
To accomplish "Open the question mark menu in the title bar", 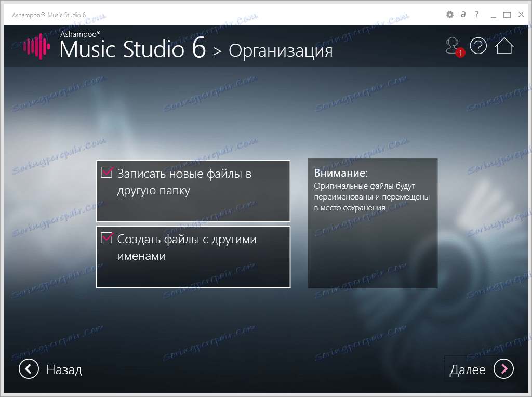I will 477,14.
